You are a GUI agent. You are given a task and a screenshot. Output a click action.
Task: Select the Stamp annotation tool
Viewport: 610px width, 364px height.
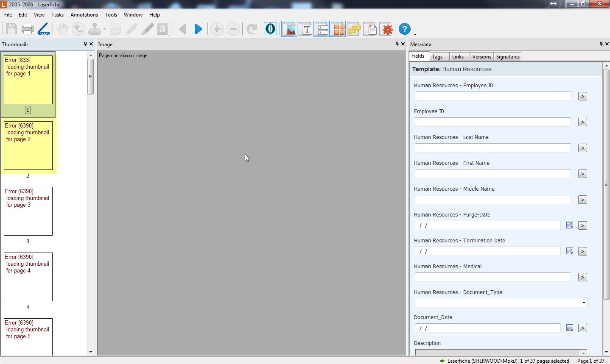tap(94, 29)
